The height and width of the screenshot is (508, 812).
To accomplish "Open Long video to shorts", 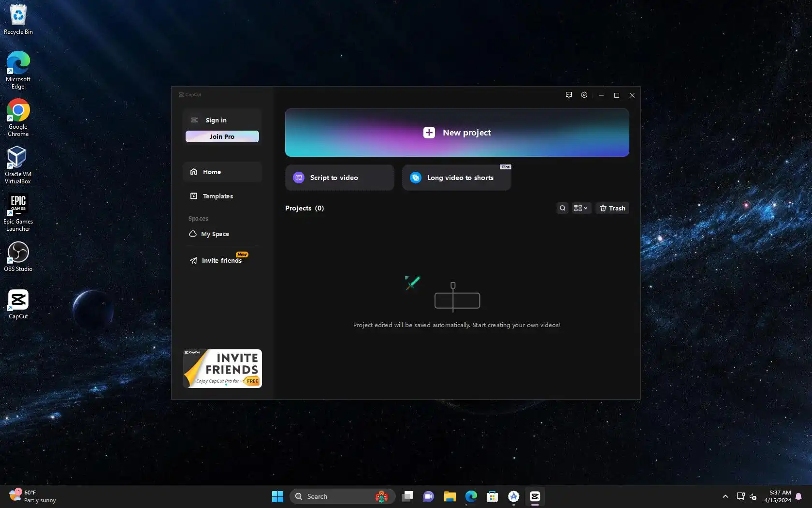I will [457, 178].
